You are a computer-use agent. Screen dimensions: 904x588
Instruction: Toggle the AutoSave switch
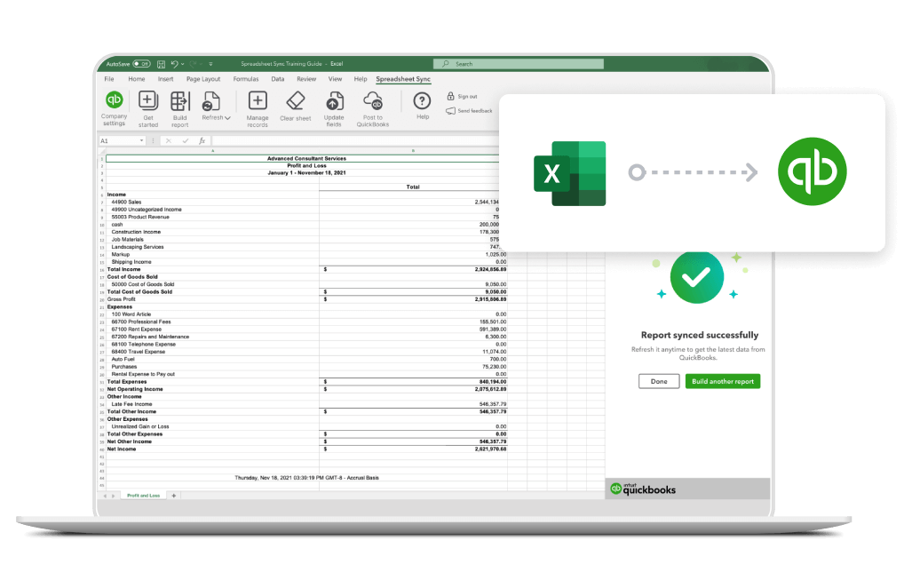[142, 64]
